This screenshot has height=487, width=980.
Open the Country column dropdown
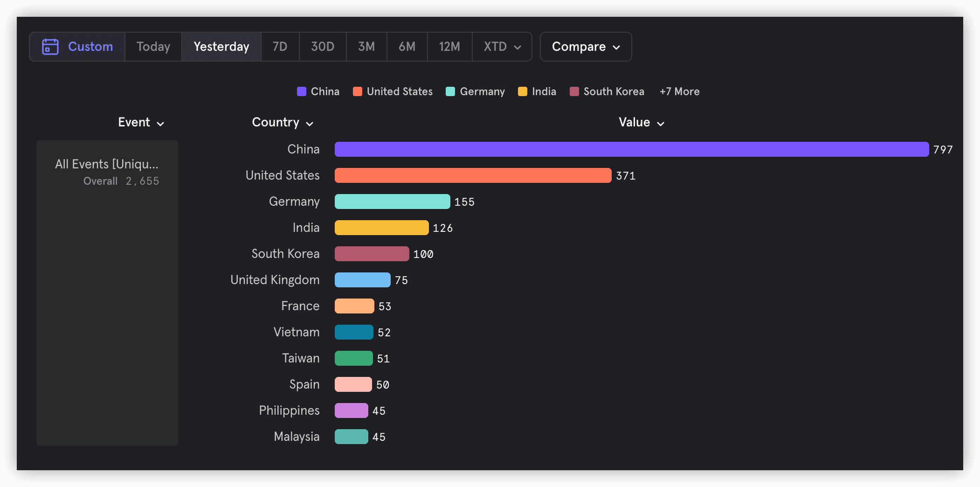click(x=282, y=123)
